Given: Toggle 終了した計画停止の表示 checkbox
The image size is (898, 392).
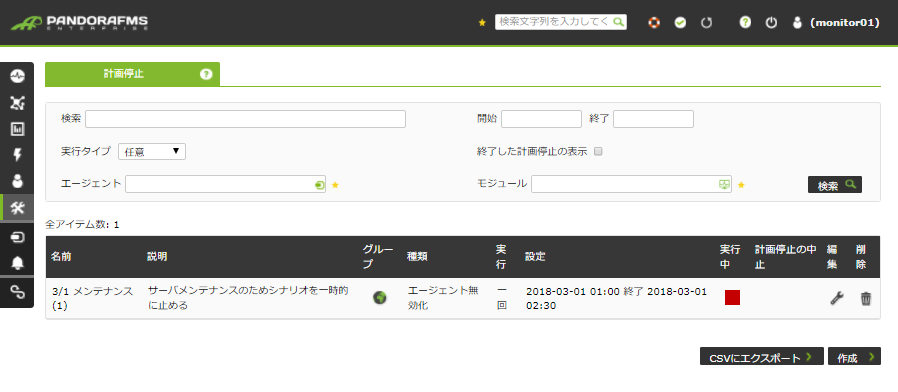Looking at the screenshot, I should [x=598, y=152].
